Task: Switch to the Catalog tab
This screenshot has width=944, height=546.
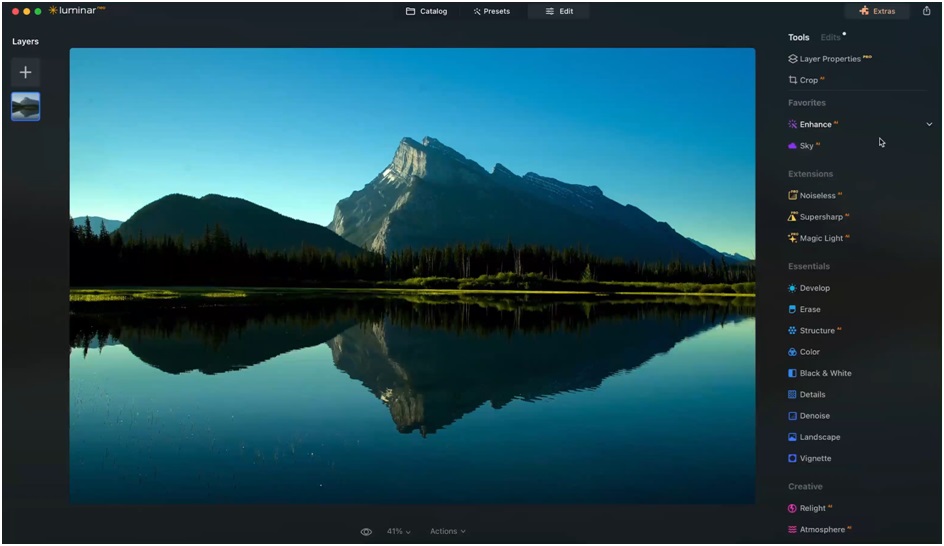Action: tap(427, 12)
